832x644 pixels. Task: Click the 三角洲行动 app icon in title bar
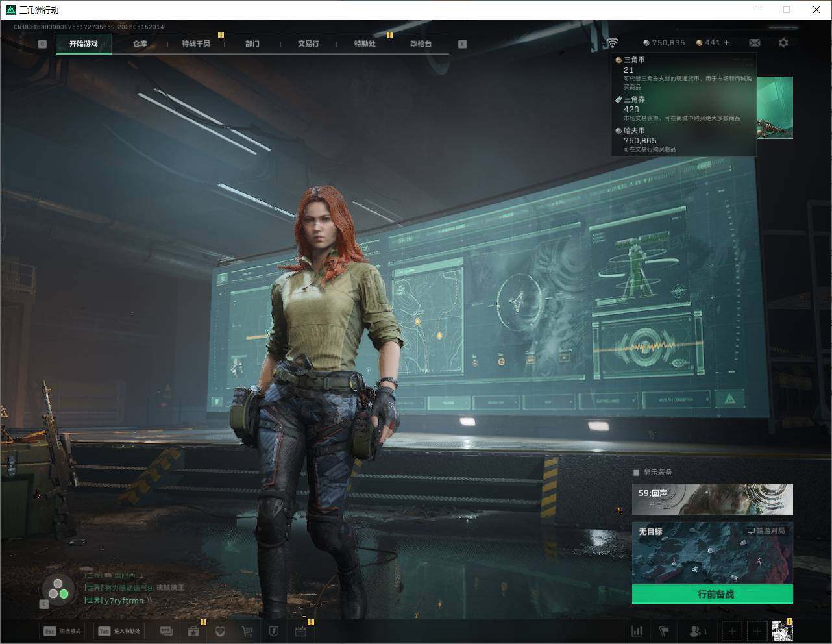tap(10, 10)
